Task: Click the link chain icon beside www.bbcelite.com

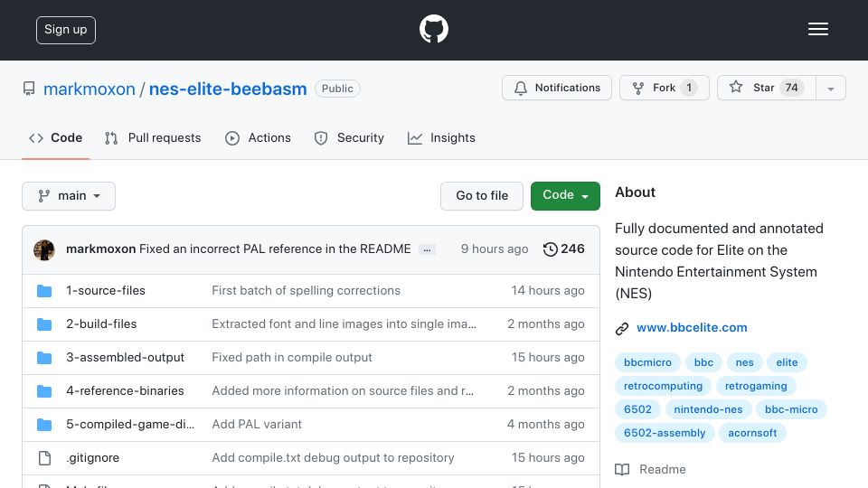Action: click(x=622, y=329)
